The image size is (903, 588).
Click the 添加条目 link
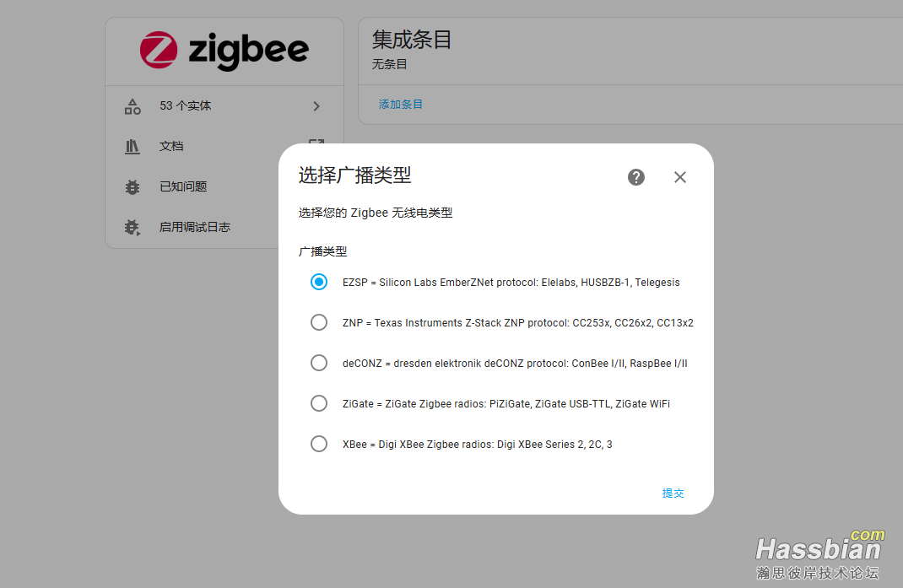pos(400,105)
